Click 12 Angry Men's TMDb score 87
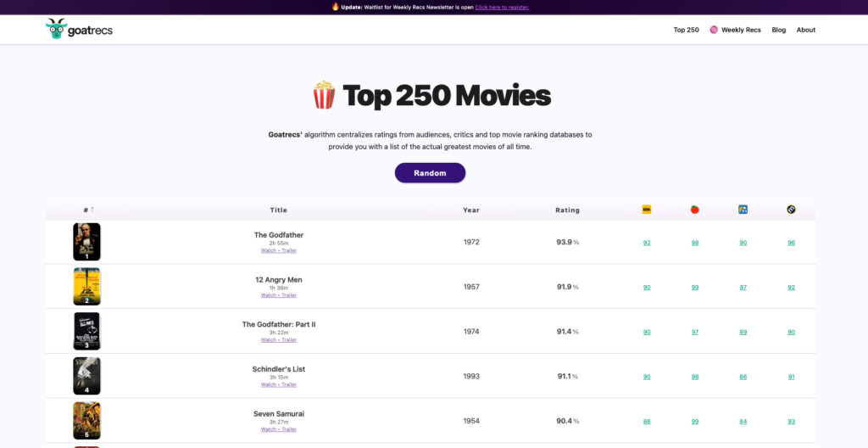This screenshot has width=868, height=448. (x=743, y=287)
